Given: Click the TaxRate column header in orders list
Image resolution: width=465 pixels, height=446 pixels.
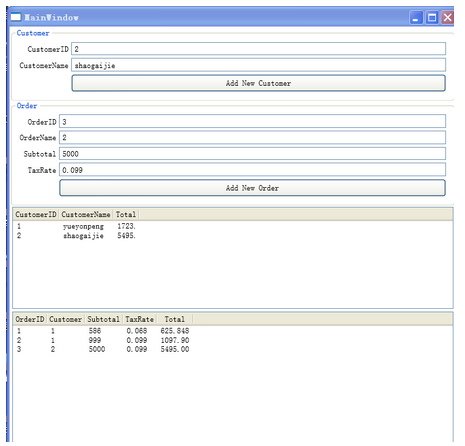Looking at the screenshot, I should [139, 319].
